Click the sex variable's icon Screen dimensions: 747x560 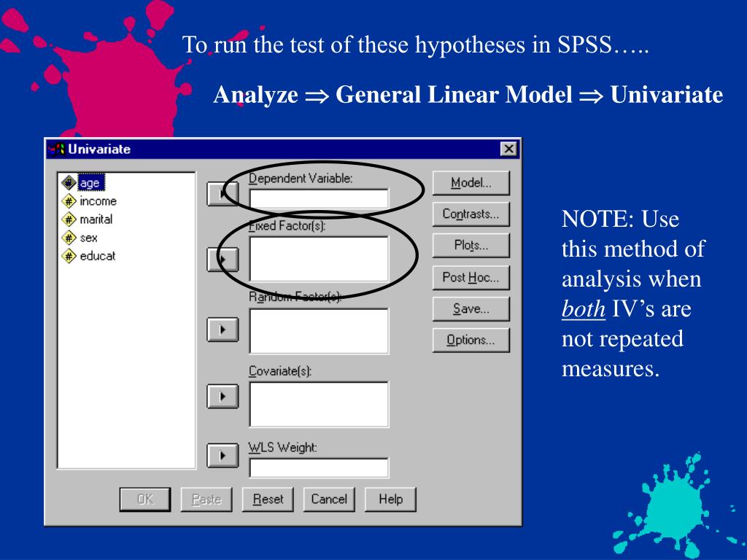tap(69, 237)
